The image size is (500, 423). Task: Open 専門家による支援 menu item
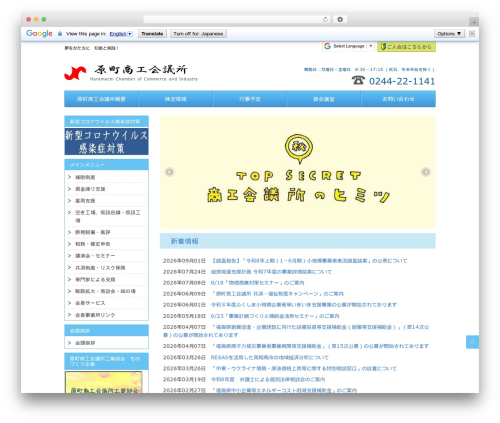(95, 279)
